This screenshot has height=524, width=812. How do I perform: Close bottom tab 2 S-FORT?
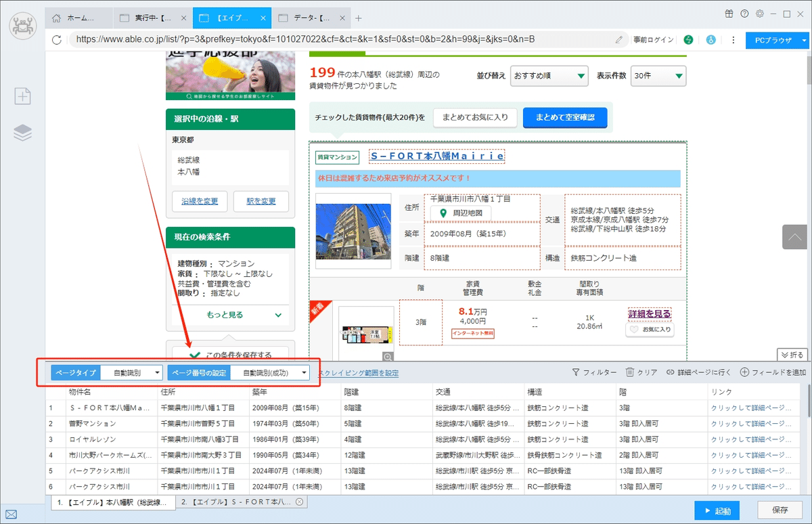[299, 502]
